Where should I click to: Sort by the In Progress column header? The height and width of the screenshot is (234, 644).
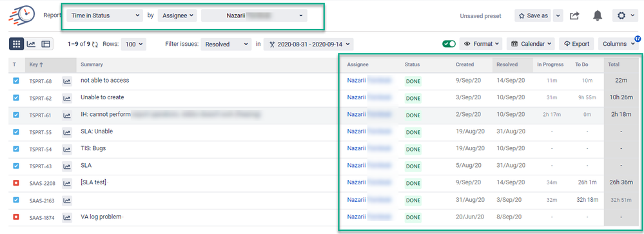click(x=551, y=64)
